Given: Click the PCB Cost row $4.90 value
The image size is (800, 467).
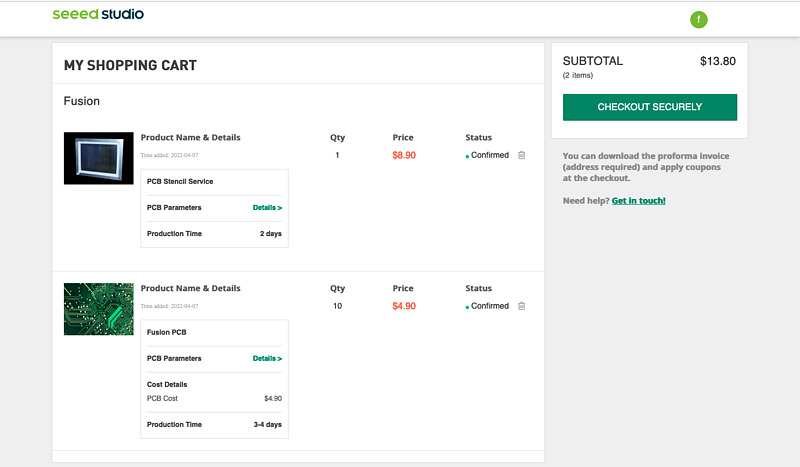Looking at the screenshot, I should 273,398.
